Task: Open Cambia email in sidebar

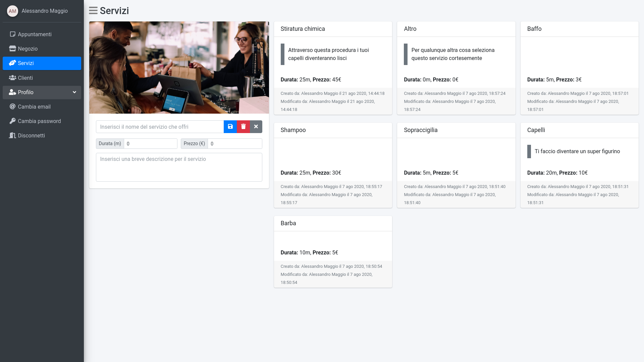Action: [x=34, y=107]
